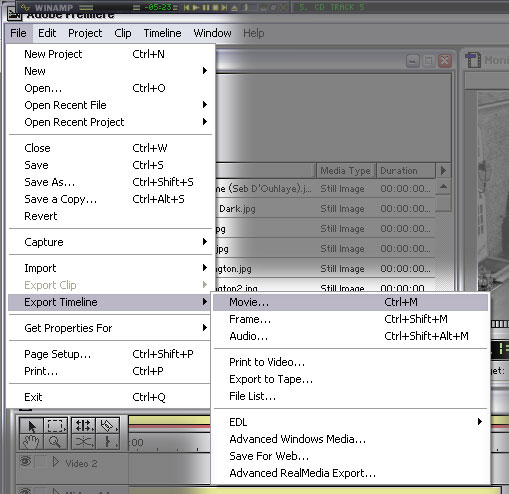This screenshot has height=494, width=509.
Task: Click the Winamp time display
Action: 157,7
